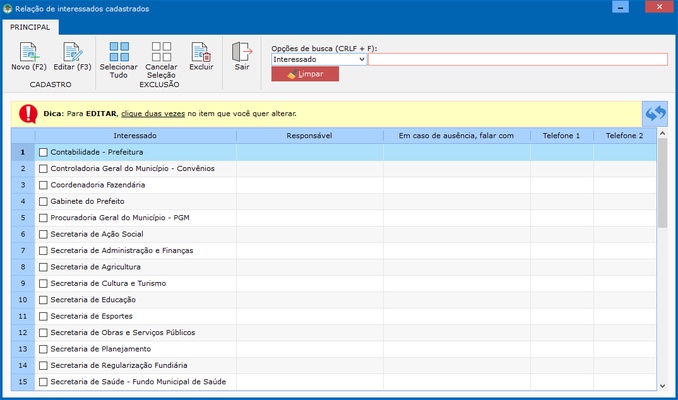Open the Interessado search options dropdown
Screen dimensions: 678x400
click(360, 60)
